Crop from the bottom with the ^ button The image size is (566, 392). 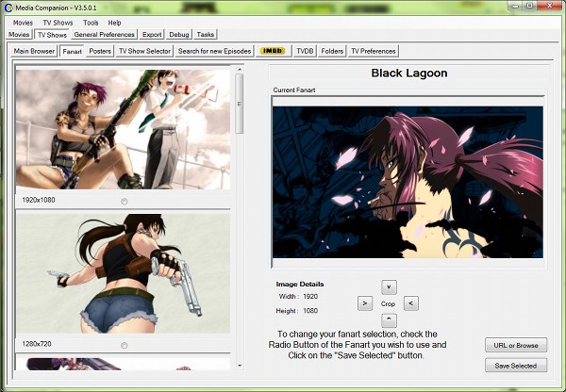pos(389,319)
